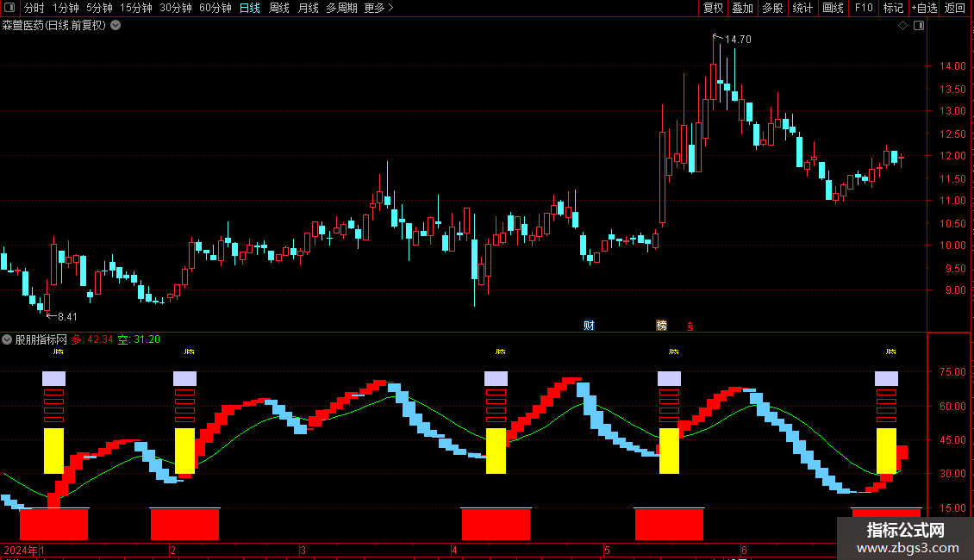Switch to the 5分钟 period tab
The image size is (974, 560).
pyautogui.click(x=99, y=8)
